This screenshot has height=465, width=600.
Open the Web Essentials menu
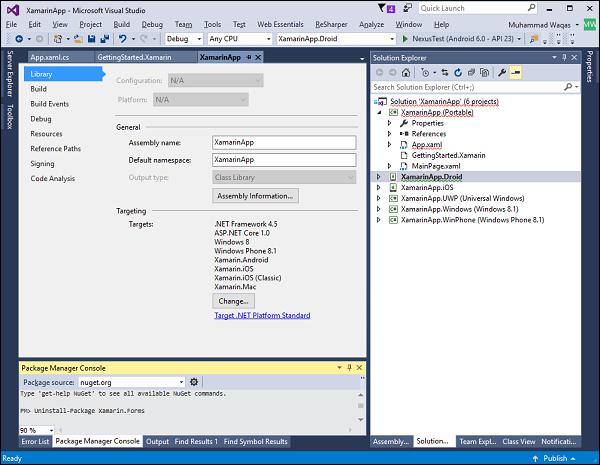pyautogui.click(x=280, y=24)
